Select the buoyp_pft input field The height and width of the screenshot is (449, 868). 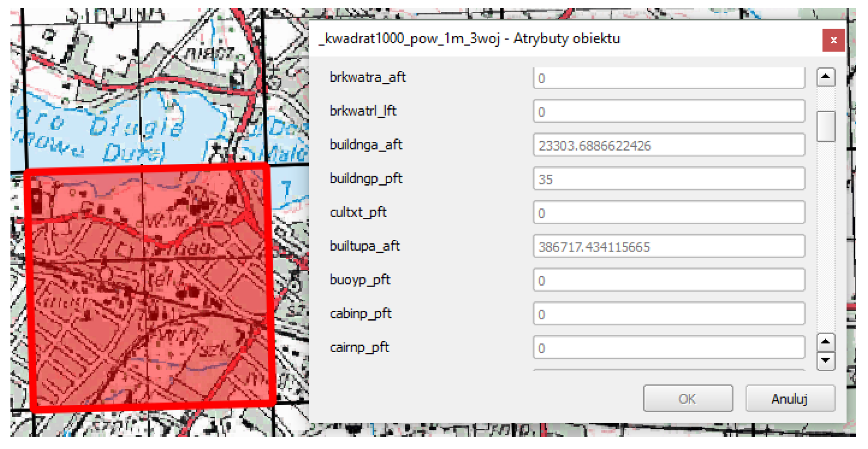[x=668, y=280]
